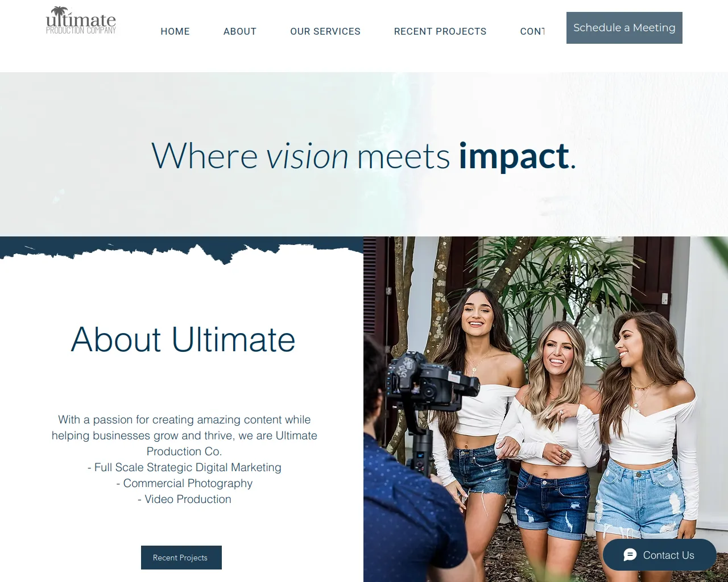Click the Video Production line
728x582 pixels.
(184, 499)
